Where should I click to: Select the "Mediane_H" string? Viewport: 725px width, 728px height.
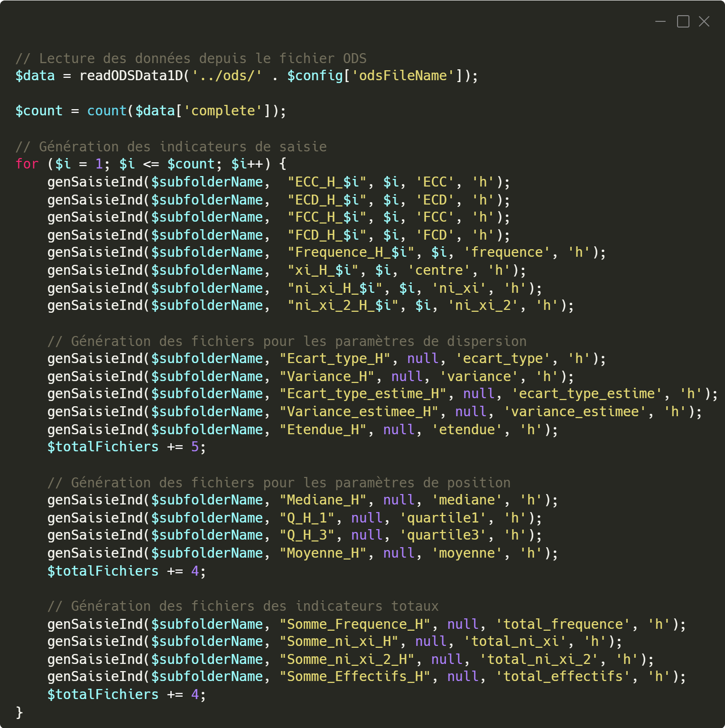pos(323,500)
